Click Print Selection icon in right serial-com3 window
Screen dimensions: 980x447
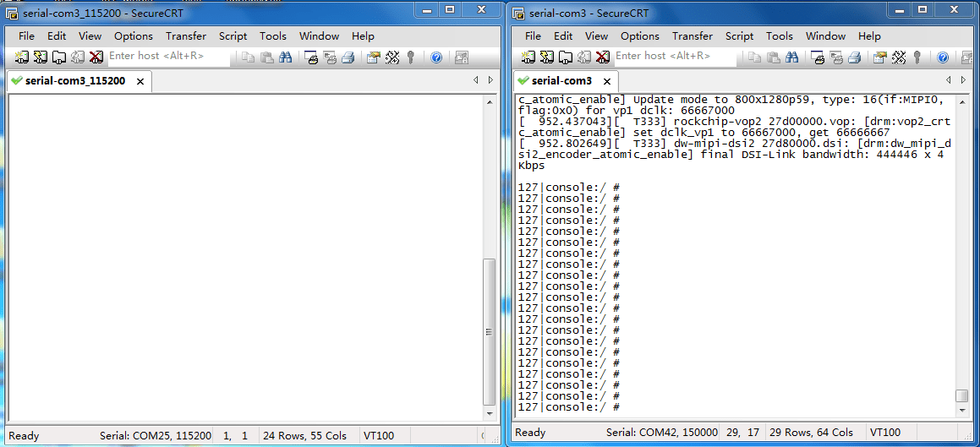point(836,57)
